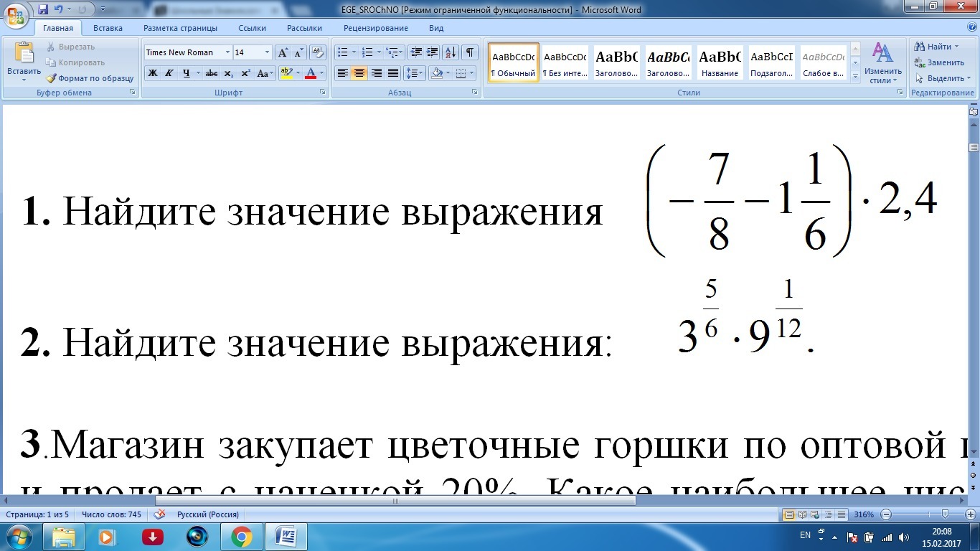Screen dimensions: 980x551
Task: Toggle italic (К) formatting
Action: coord(169,73)
